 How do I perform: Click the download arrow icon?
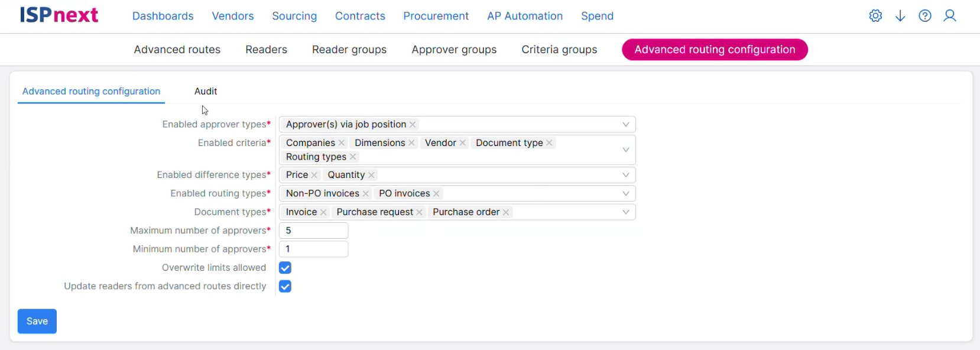click(900, 16)
